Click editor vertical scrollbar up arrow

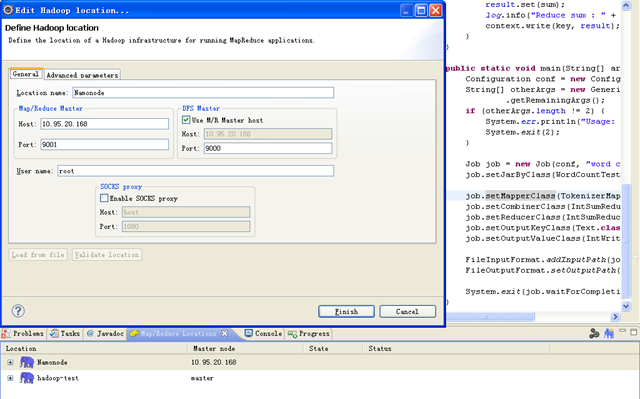click(x=626, y=5)
